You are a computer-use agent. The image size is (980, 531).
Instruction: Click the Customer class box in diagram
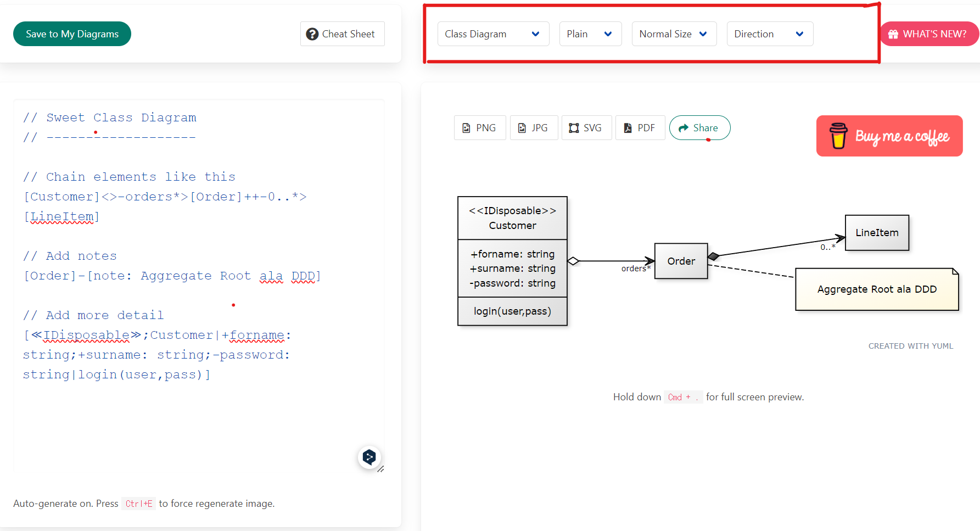pos(512,261)
